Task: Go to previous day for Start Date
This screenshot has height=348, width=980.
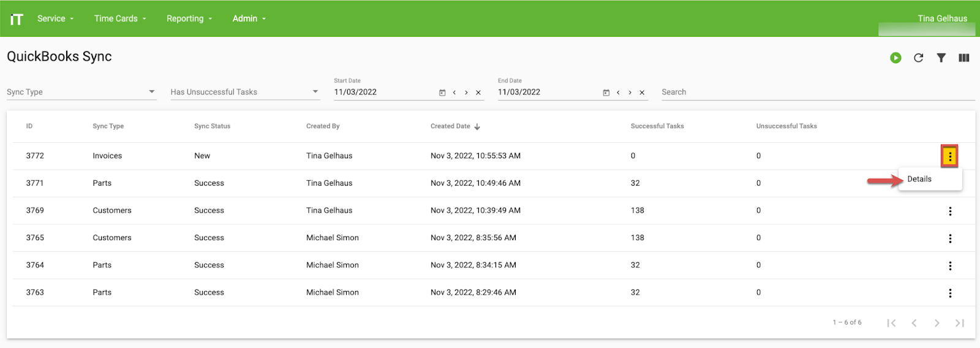Action: click(454, 93)
